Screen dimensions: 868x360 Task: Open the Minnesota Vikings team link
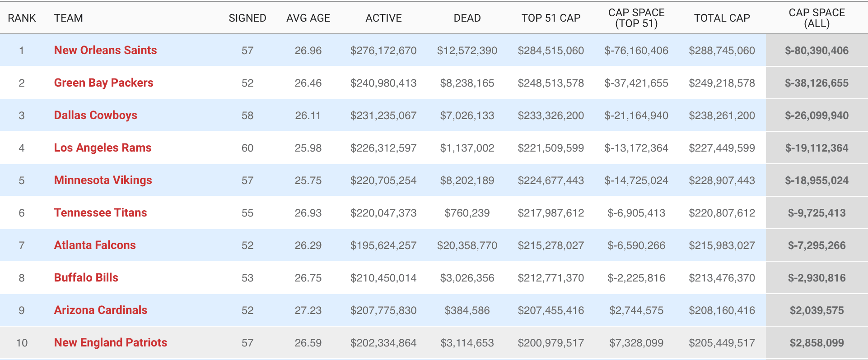(x=103, y=180)
